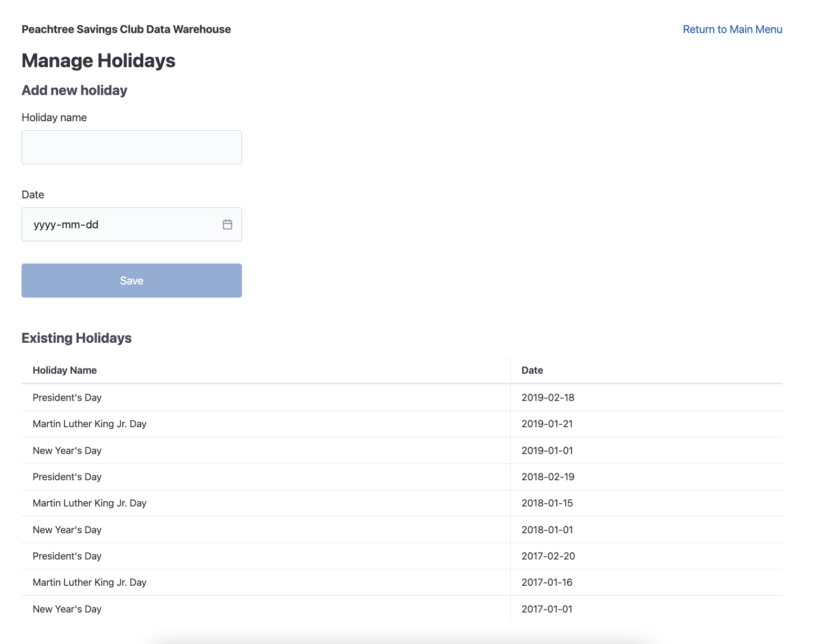Screen dimensions: 814x644
Task: Click the 2017-02-20 date cell
Action: click(x=548, y=556)
